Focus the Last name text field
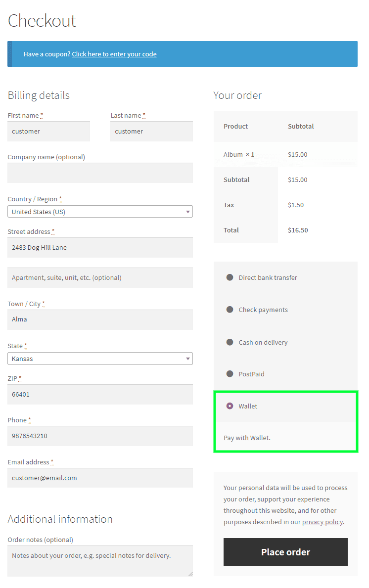Image resolution: width=369 pixels, height=588 pixels. (x=151, y=132)
